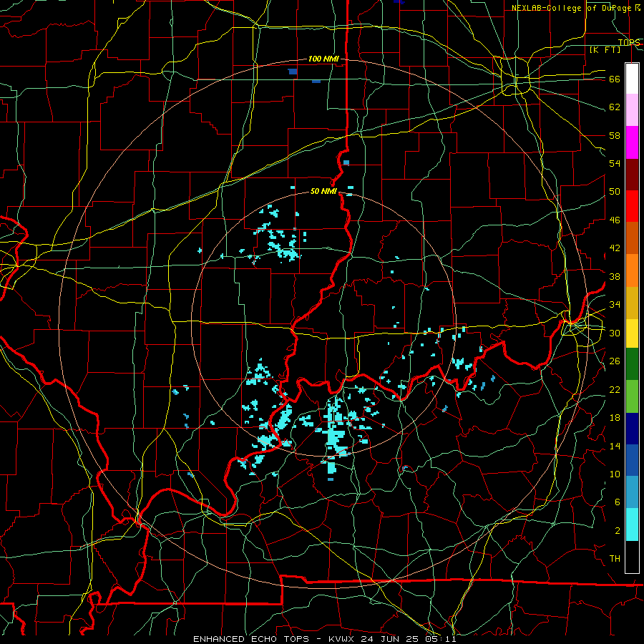Click the bright yellow legend swatch

point(632,333)
